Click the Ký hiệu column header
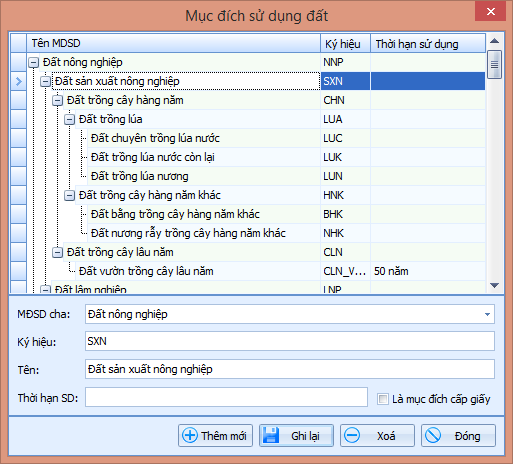 [345, 43]
